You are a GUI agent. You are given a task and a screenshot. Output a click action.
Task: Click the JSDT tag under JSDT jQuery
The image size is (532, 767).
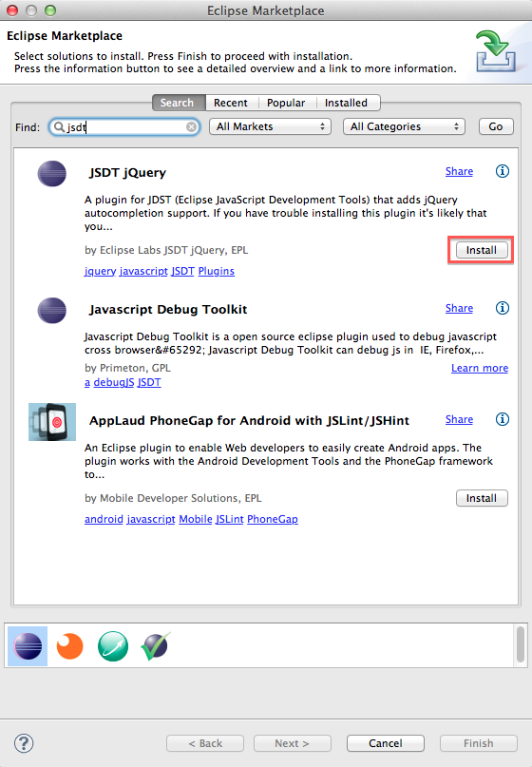(x=182, y=271)
